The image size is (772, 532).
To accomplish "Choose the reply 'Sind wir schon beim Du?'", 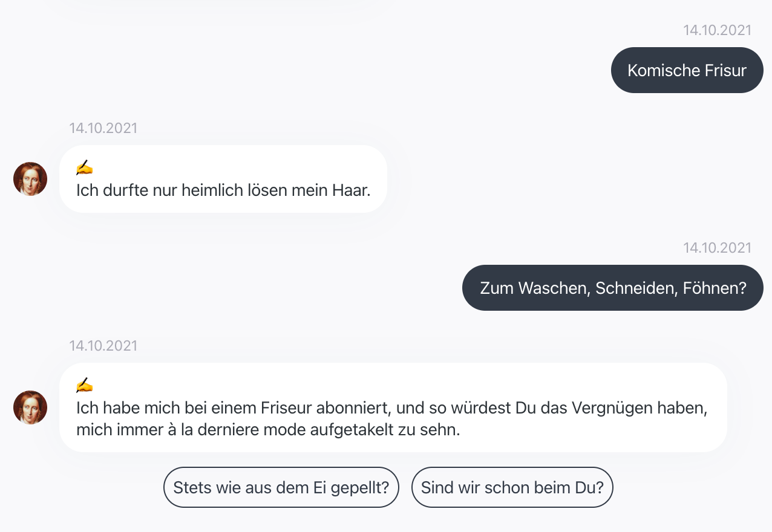I will (x=512, y=487).
